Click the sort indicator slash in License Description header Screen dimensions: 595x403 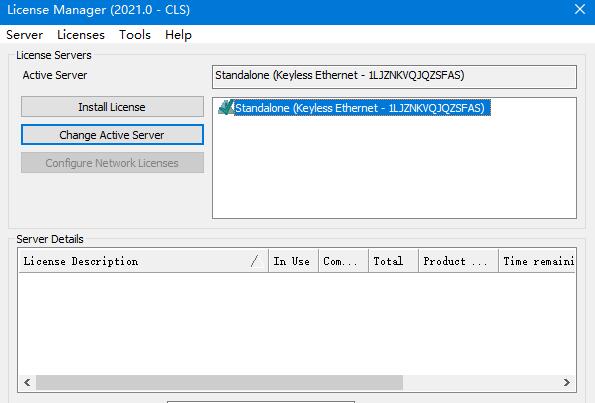click(x=254, y=261)
